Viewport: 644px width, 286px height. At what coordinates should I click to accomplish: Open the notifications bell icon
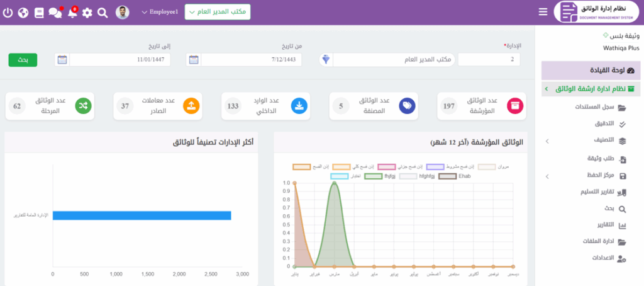pyautogui.click(x=72, y=12)
